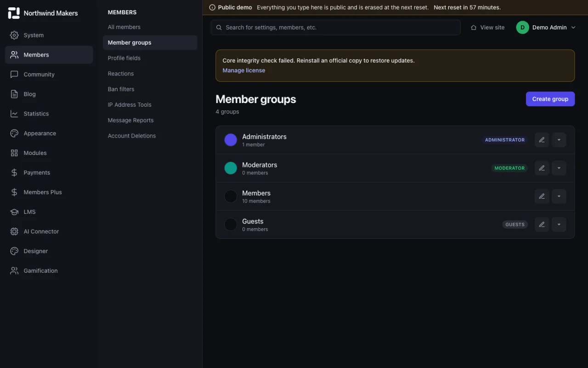The image size is (588, 368).
Task: Open Appearance via palette icon
Action: coord(14,133)
